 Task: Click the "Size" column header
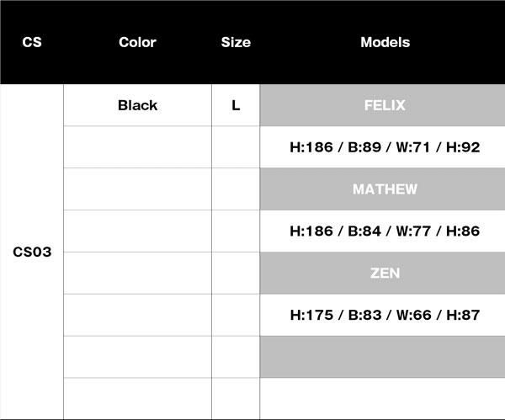[x=236, y=42]
